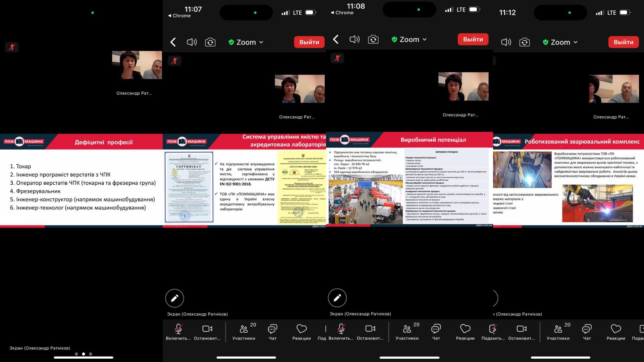Toggle the muted mic indicator in the leftmost screen

tap(12, 47)
